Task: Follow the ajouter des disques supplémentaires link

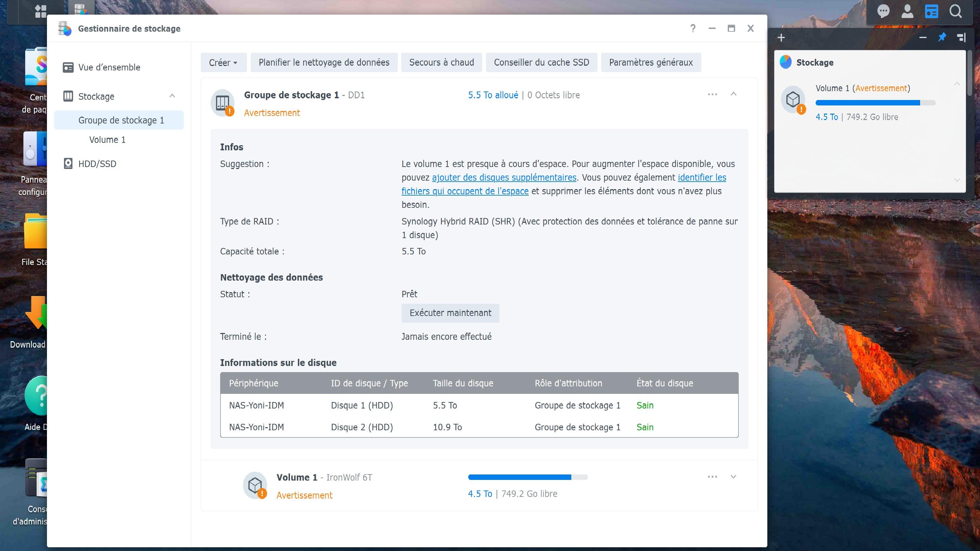Action: [x=504, y=178]
